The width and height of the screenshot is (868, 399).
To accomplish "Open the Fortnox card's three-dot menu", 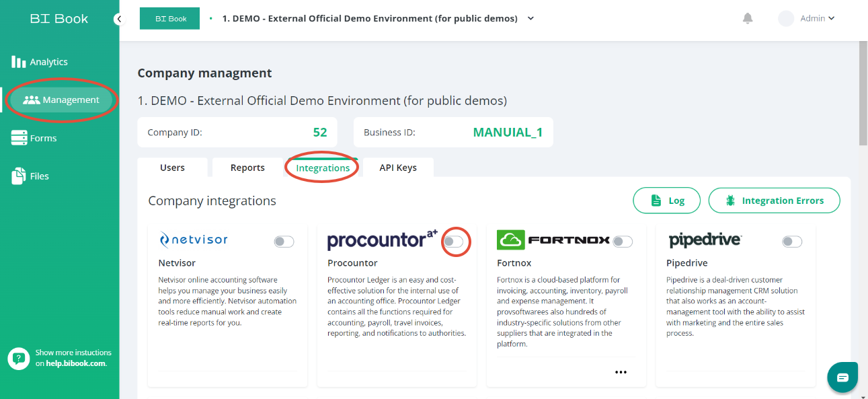I will (621, 372).
